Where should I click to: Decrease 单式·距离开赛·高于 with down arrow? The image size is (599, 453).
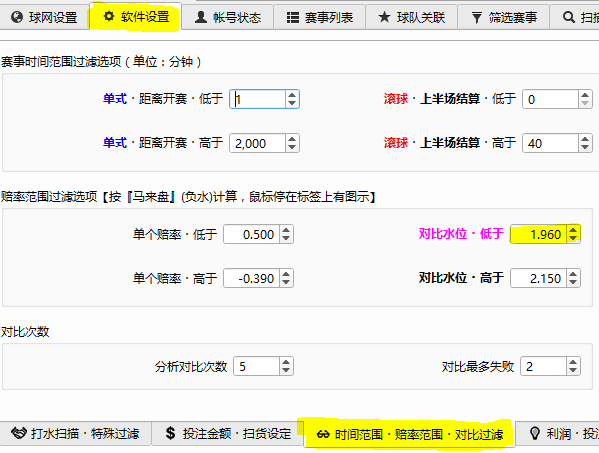(x=292, y=147)
